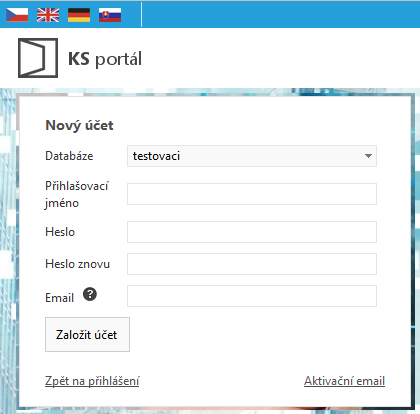Switch language to Slovak flag

click(110, 15)
